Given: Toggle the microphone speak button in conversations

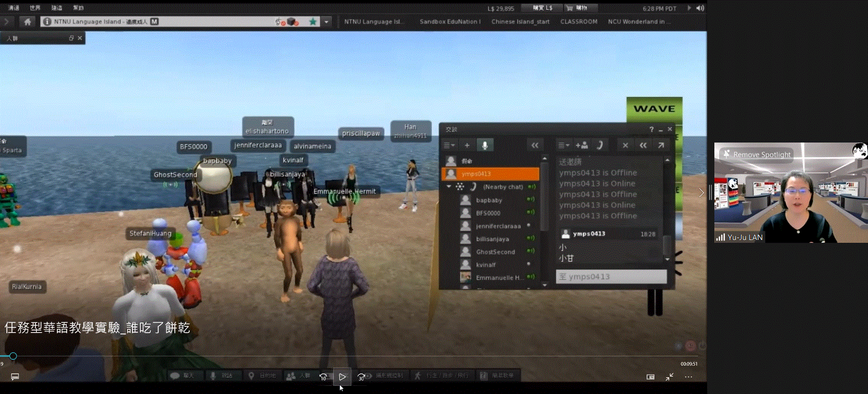Looking at the screenshot, I should pos(485,145).
